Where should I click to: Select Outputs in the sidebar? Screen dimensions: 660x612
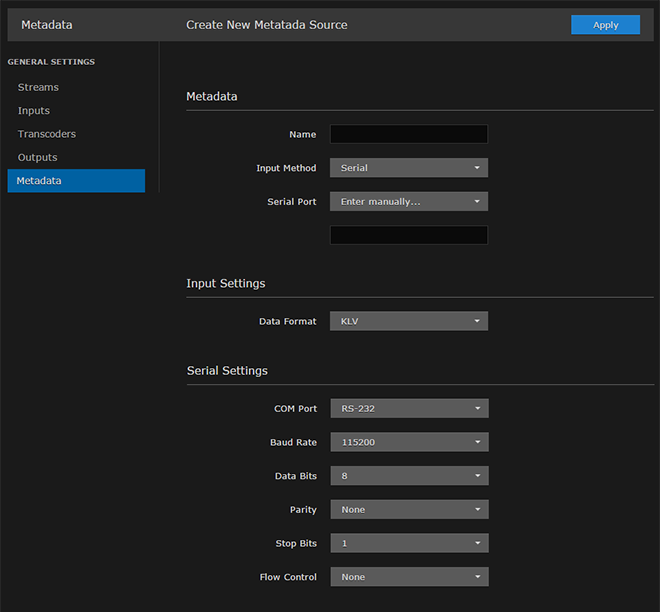(x=37, y=157)
